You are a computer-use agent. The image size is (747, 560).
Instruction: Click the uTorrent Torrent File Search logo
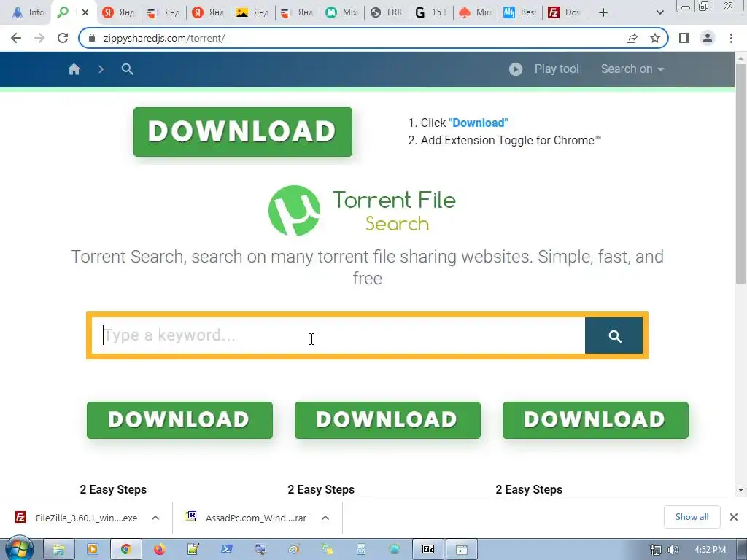(x=362, y=211)
